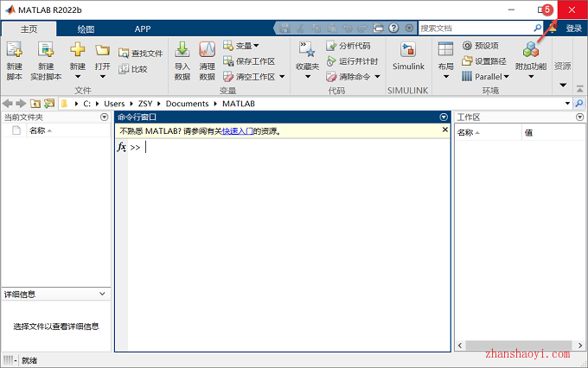This screenshot has height=368, width=588.
Task: Click the Clean Data (清理数据) icon
Action: click(x=207, y=50)
